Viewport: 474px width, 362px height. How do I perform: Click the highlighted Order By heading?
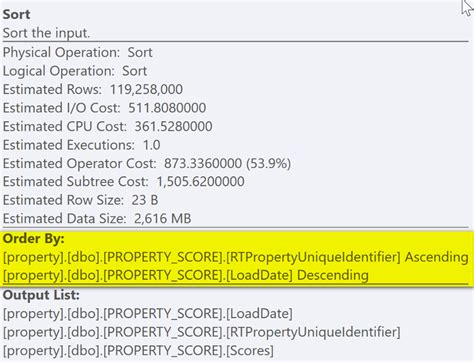33,239
